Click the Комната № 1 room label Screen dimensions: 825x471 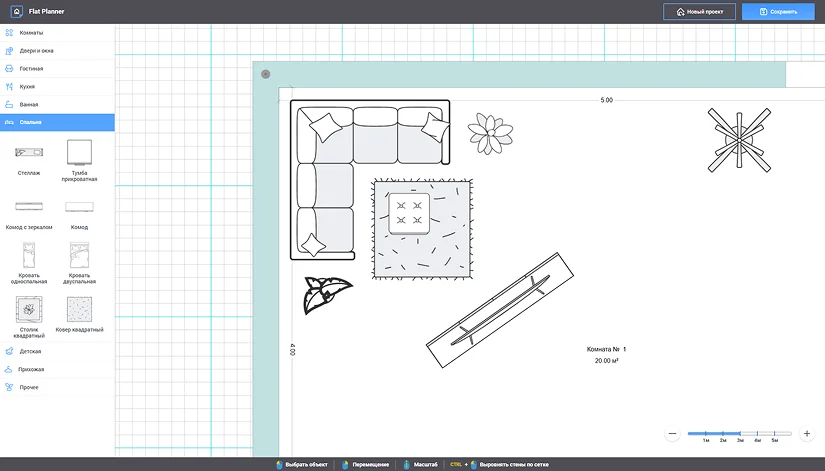(x=606, y=349)
